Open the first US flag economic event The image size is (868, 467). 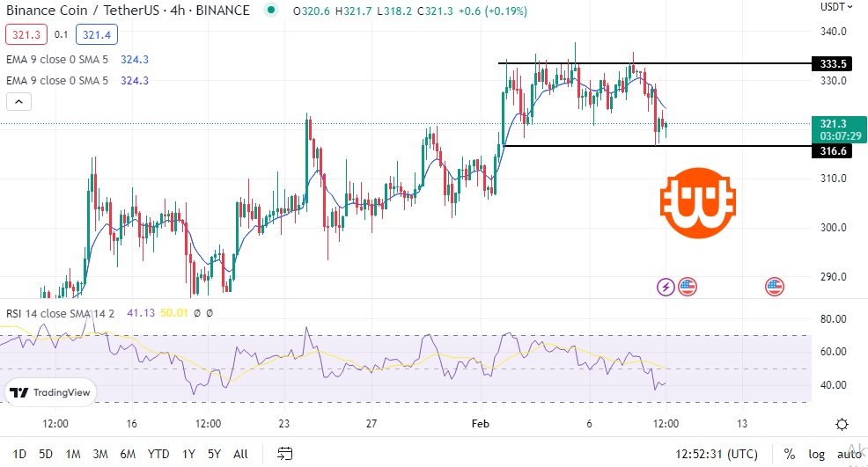[x=688, y=287]
